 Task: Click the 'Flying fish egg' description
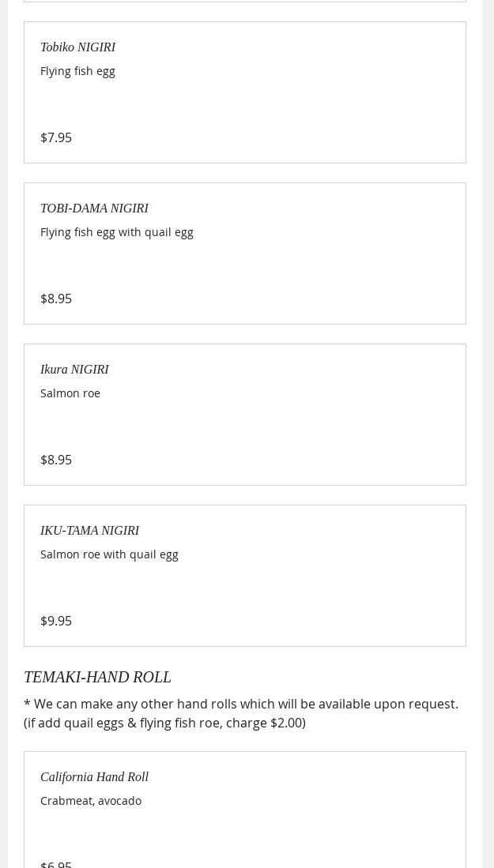77,71
